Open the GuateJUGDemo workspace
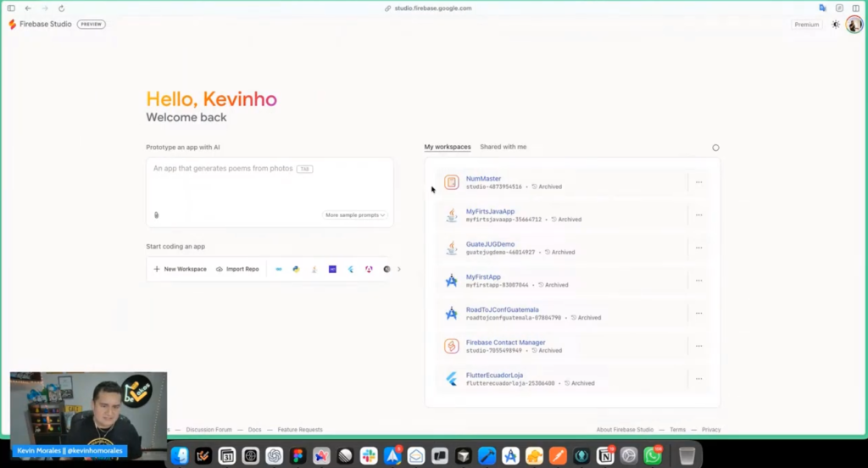Screen dimensions: 868x468 point(490,244)
